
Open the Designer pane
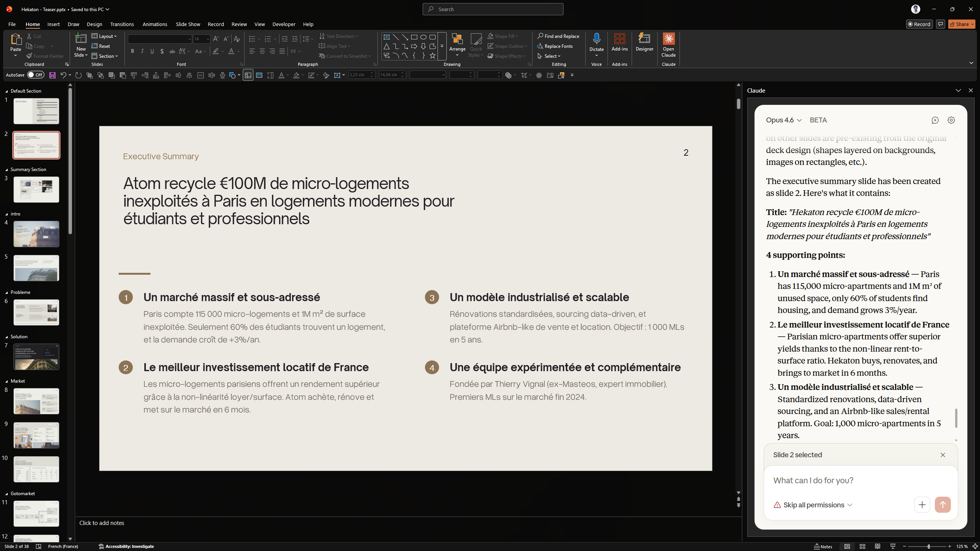(644, 42)
